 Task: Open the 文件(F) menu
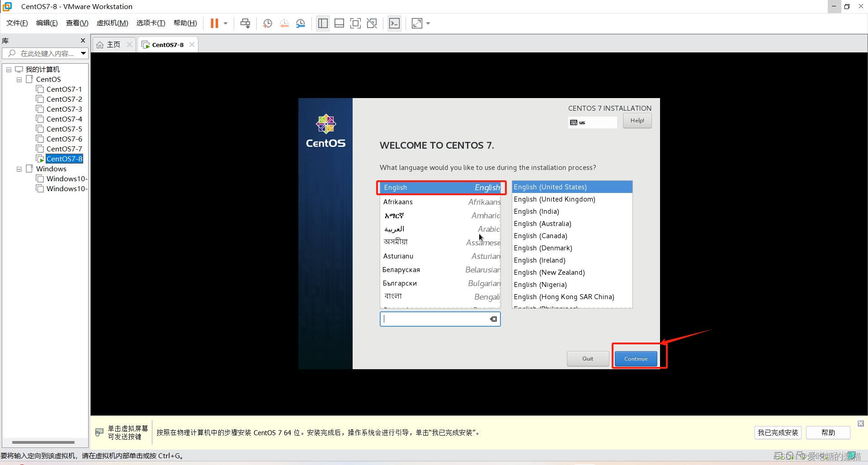point(17,23)
